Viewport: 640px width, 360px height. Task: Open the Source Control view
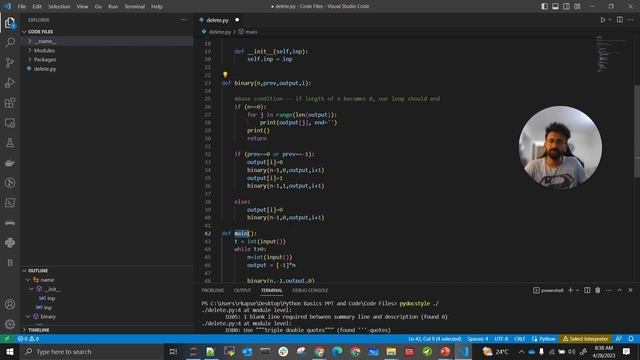coord(10,62)
